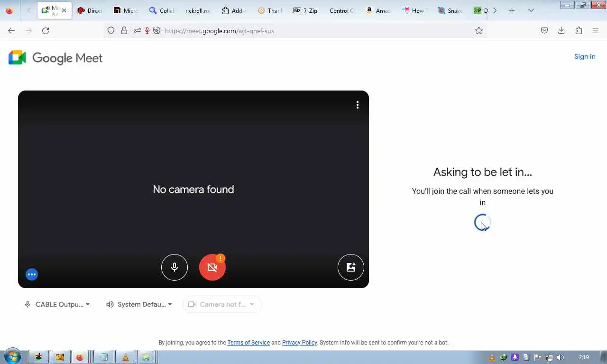
Task: Open the permissions icon in the address bar
Action: tap(138, 31)
